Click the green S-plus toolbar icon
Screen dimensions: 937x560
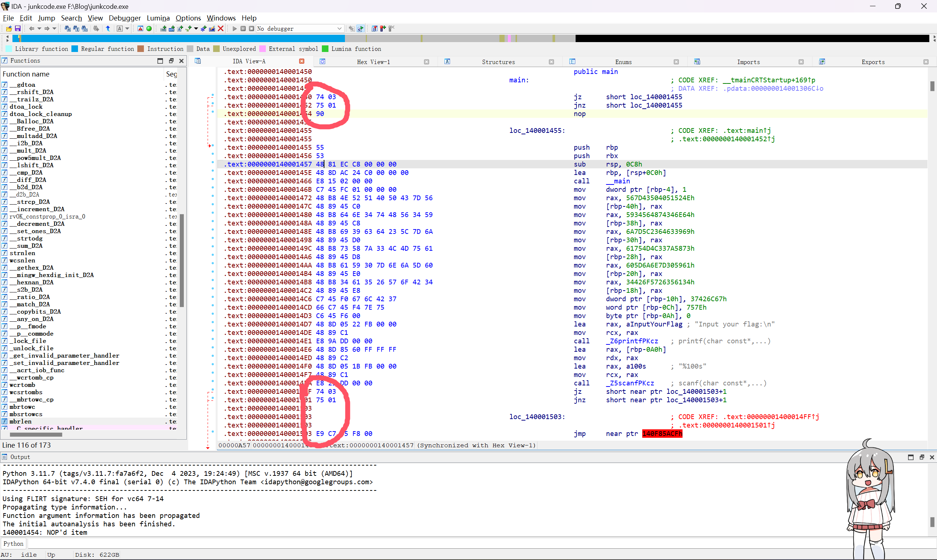pos(189,29)
